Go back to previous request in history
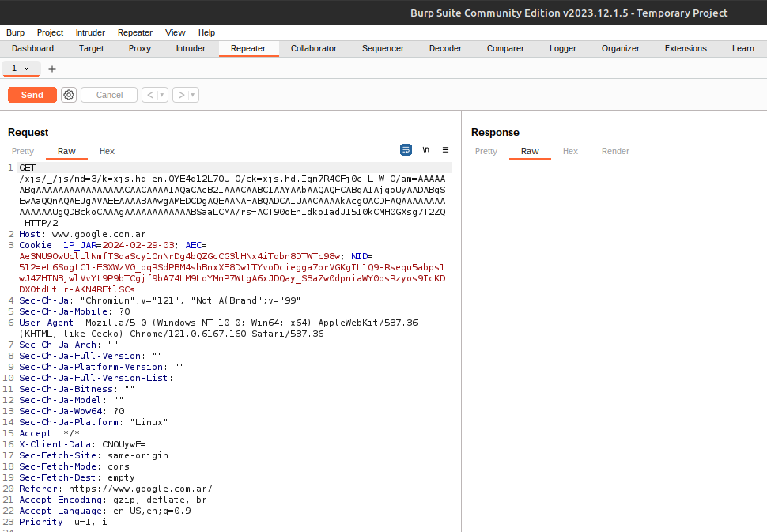Viewport: 767px width, 532px height. click(149, 95)
